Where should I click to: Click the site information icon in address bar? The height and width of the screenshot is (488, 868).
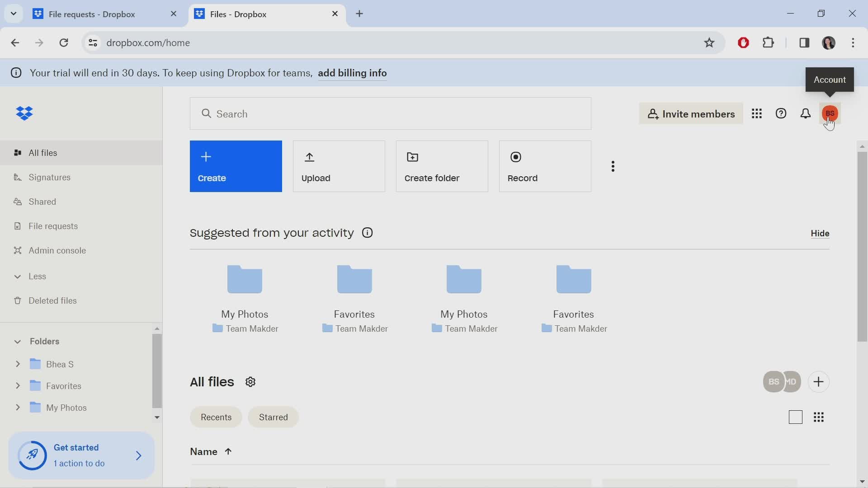click(93, 43)
